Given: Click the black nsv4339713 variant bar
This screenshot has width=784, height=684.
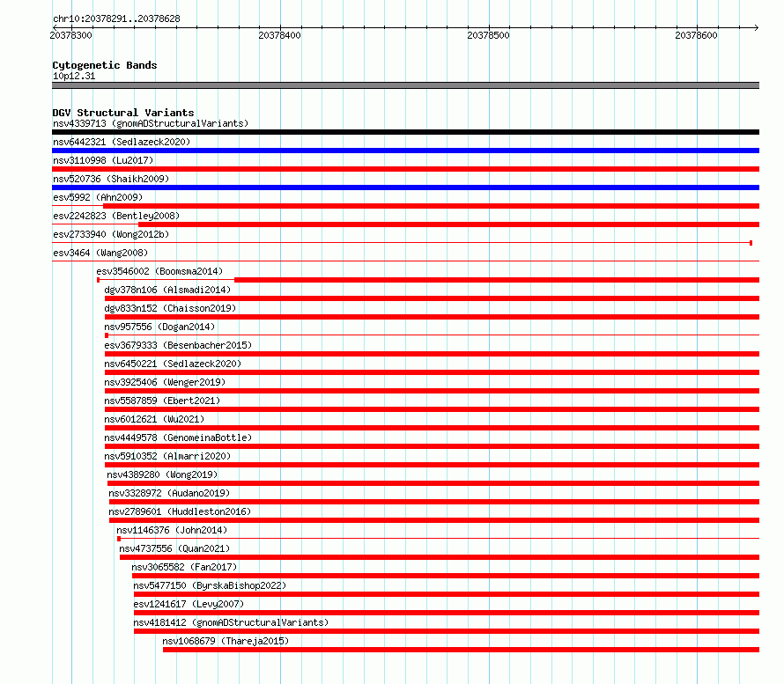Looking at the screenshot, I should point(405,132).
